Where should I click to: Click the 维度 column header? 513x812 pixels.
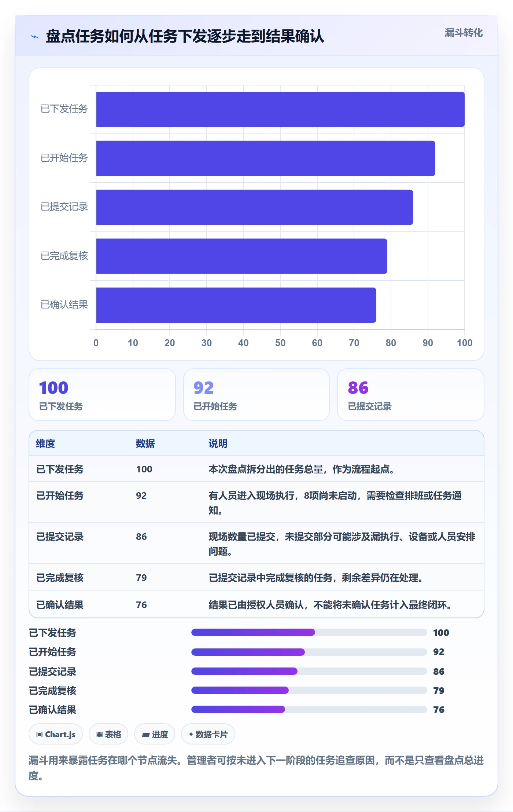pos(45,443)
